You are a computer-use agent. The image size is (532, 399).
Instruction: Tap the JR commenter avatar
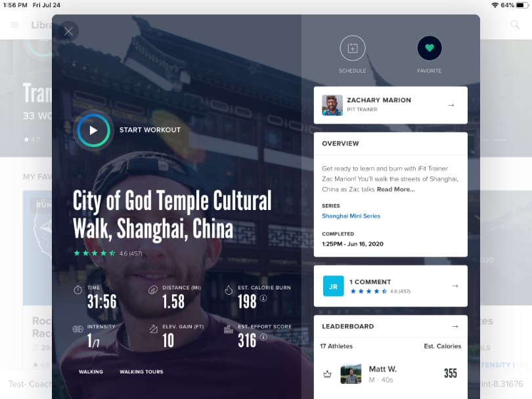[x=333, y=286]
